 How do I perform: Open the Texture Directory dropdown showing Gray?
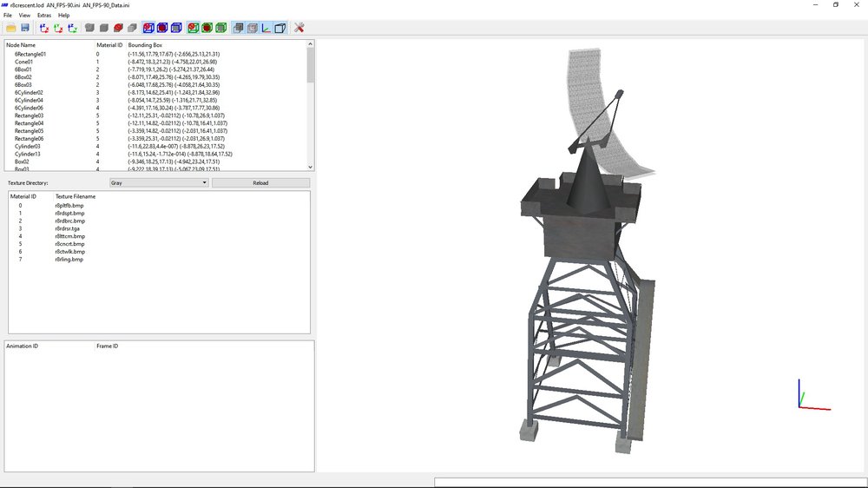click(159, 183)
